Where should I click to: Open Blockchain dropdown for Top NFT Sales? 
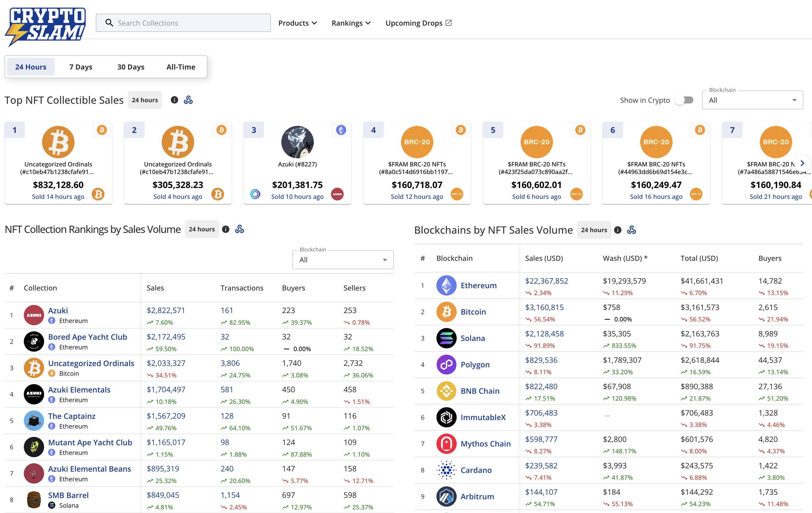coord(752,100)
